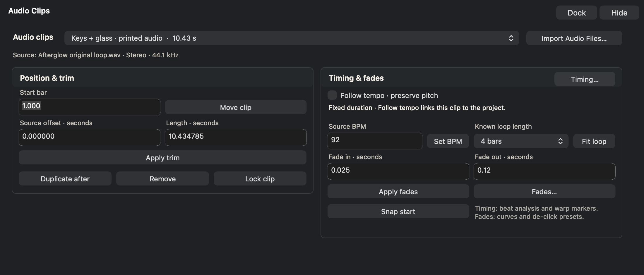Lock the clip
The height and width of the screenshot is (275, 644).
tap(260, 178)
